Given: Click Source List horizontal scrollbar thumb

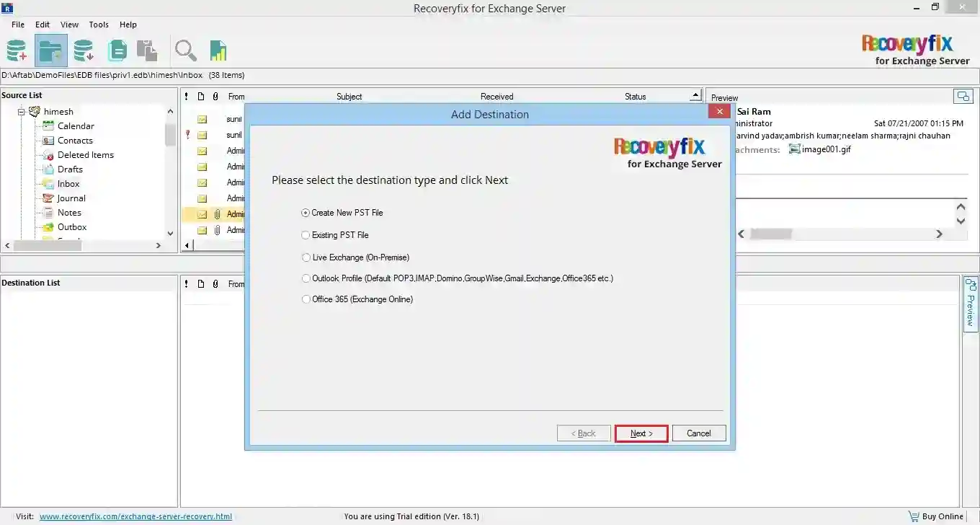Looking at the screenshot, I should (x=48, y=246).
